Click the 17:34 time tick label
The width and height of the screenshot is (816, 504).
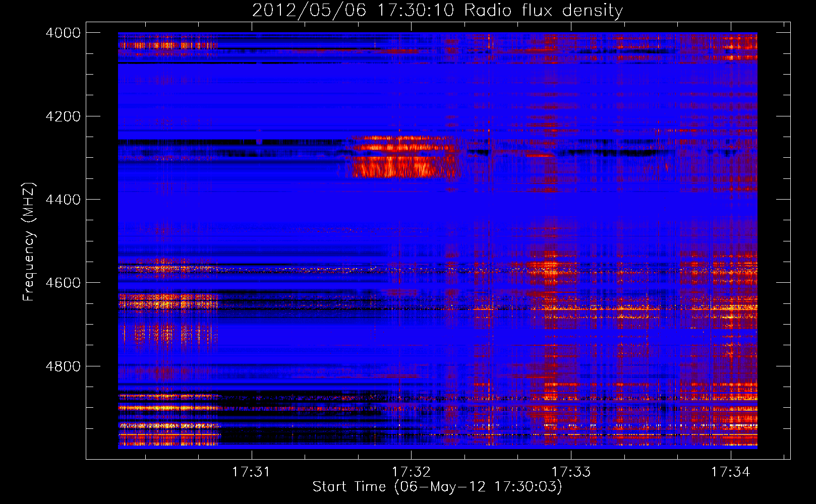731,472
